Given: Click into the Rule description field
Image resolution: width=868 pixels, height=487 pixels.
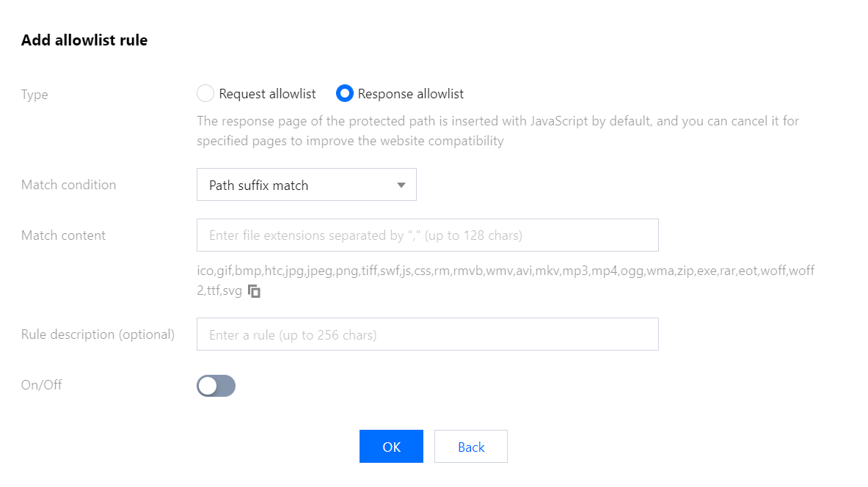Looking at the screenshot, I should coord(427,334).
